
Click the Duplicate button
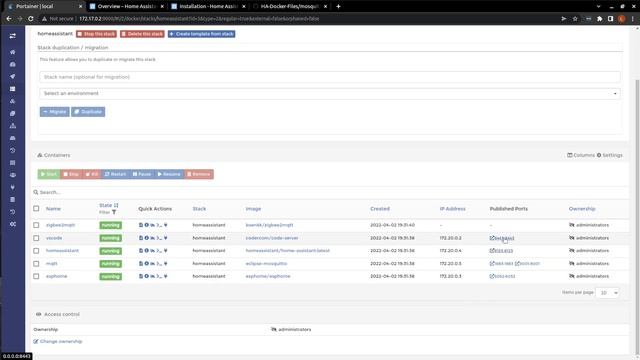tap(88, 112)
